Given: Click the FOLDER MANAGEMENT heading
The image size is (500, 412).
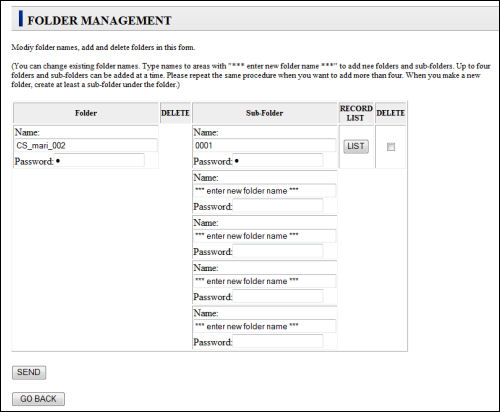Looking at the screenshot, I should [99, 20].
